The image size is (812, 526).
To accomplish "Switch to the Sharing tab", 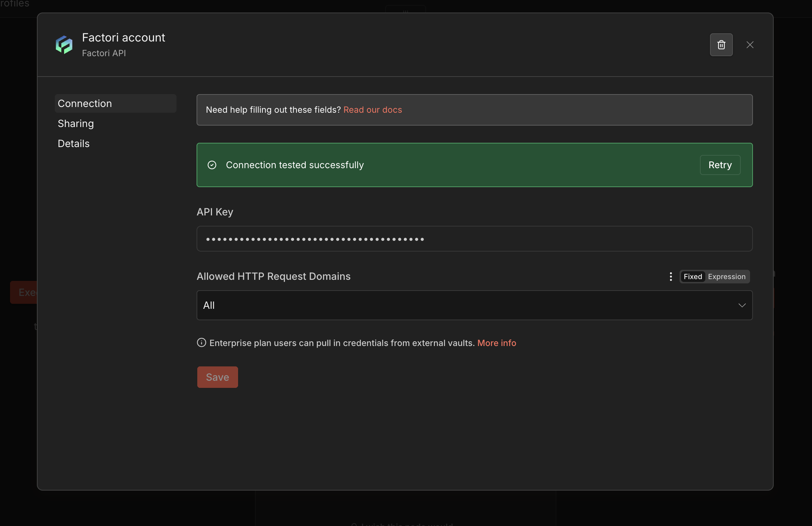I will coord(76,123).
